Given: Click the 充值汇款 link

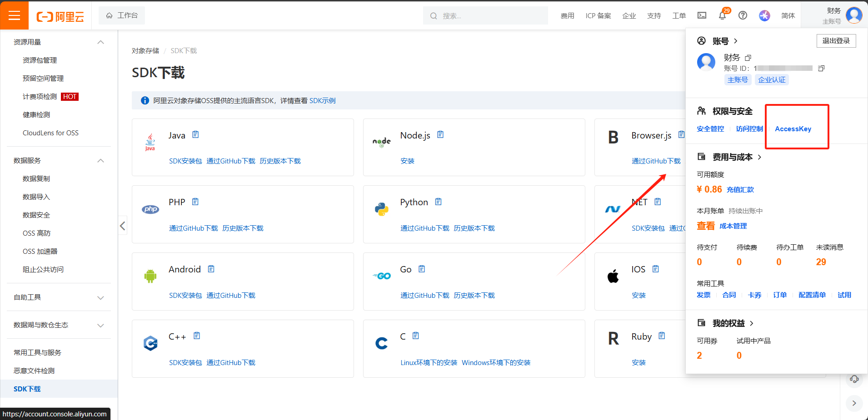Looking at the screenshot, I should click(x=740, y=190).
